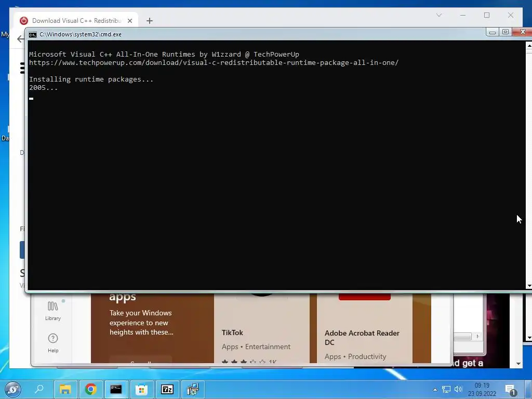Open Library in Microsoft Store sidebar

(x=53, y=311)
